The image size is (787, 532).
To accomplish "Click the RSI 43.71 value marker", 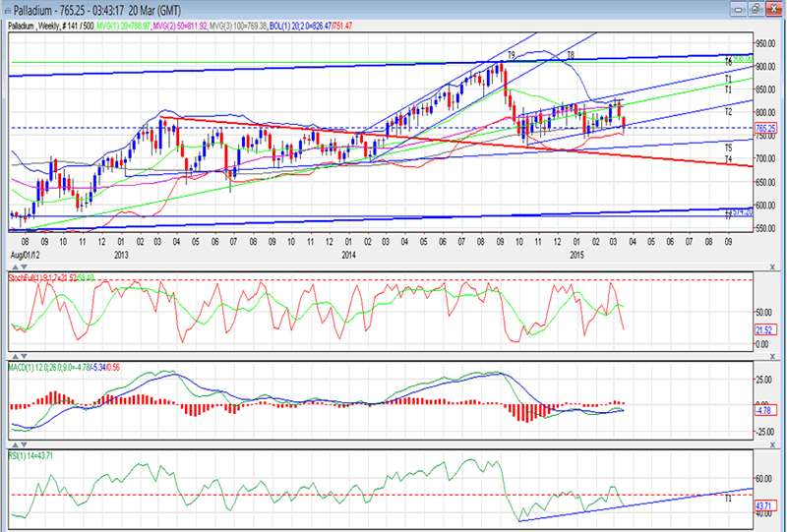I will 764,504.
